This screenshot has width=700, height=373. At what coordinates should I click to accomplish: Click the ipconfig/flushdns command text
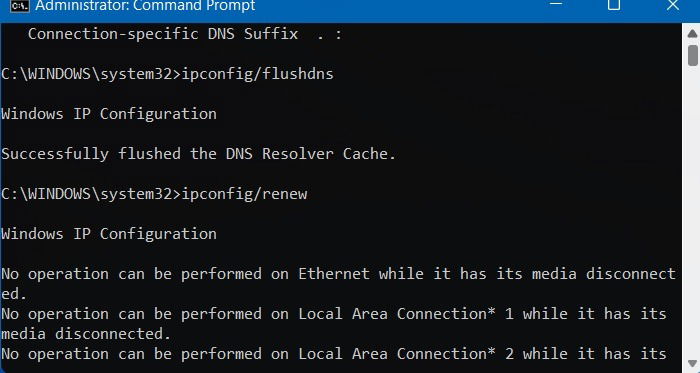tap(258, 74)
